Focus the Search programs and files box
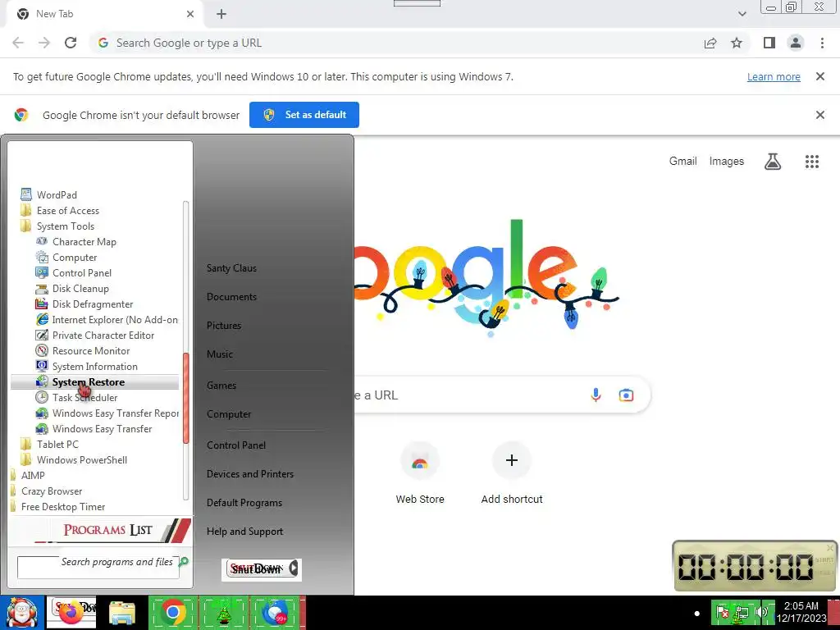The height and width of the screenshot is (630, 840). click(98, 568)
